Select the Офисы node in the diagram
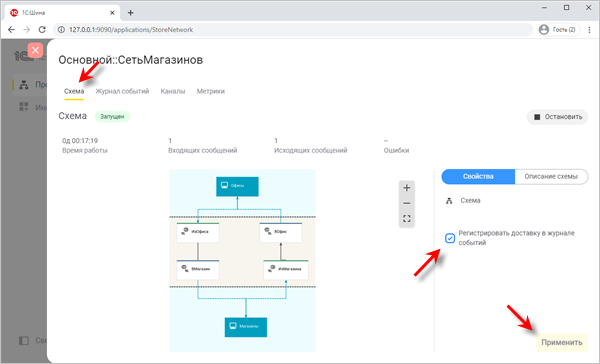600x364 pixels. point(237,186)
